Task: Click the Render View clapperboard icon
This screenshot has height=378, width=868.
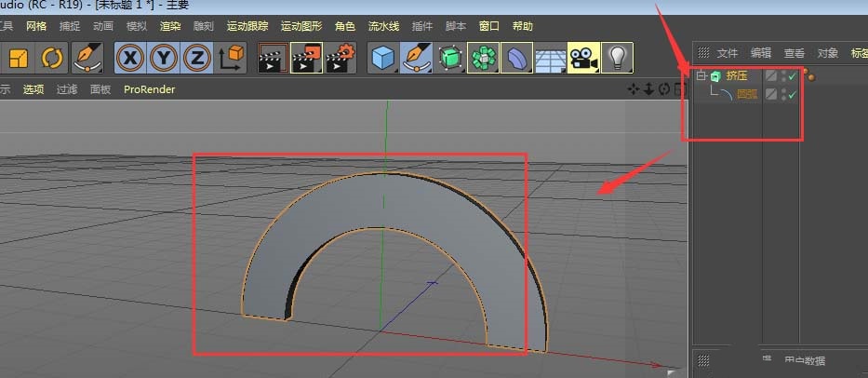Action: coord(272,59)
